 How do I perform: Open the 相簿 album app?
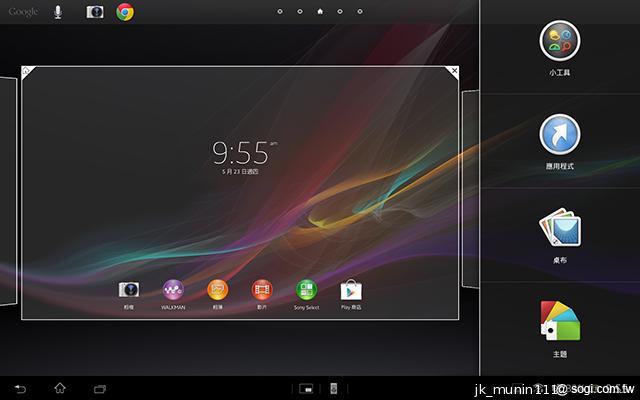[218, 295]
